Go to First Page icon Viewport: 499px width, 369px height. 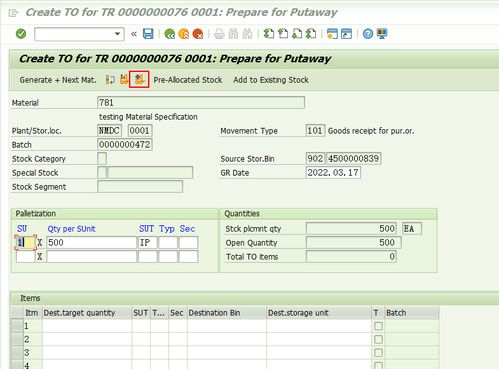point(269,34)
